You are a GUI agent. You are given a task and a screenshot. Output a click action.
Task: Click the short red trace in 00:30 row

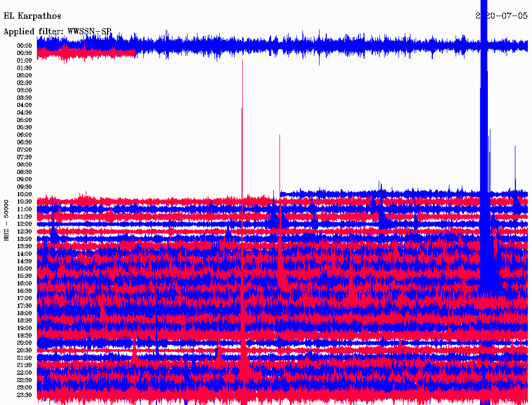coord(86,53)
